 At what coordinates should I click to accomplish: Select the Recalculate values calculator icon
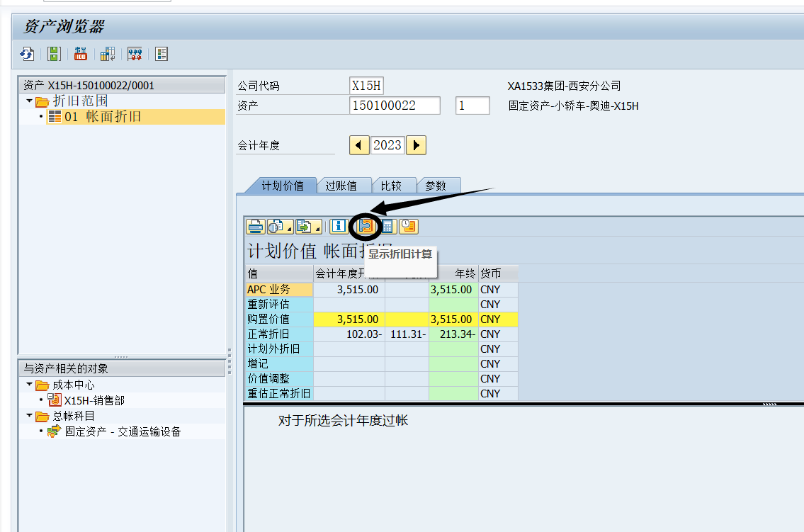click(x=388, y=226)
